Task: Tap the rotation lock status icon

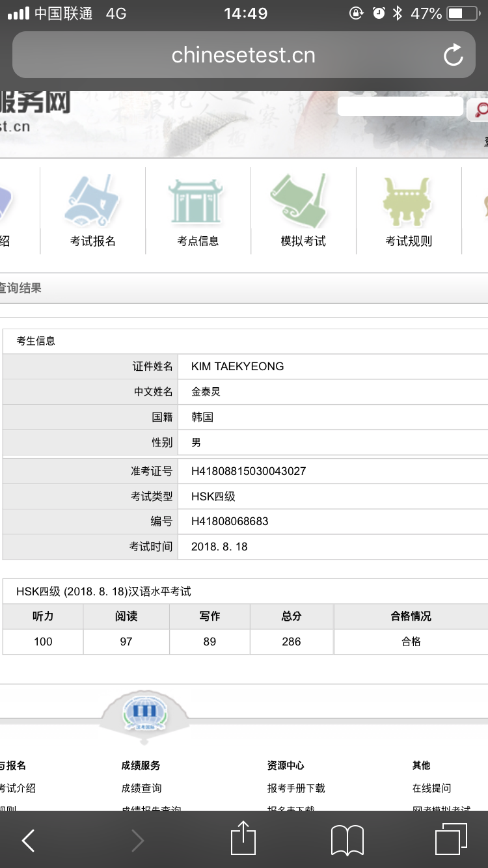Action: pos(357,14)
